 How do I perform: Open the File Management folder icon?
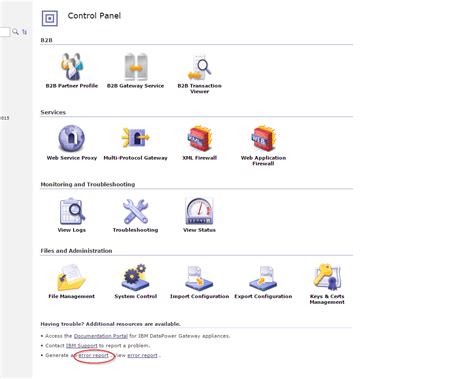[71, 277]
